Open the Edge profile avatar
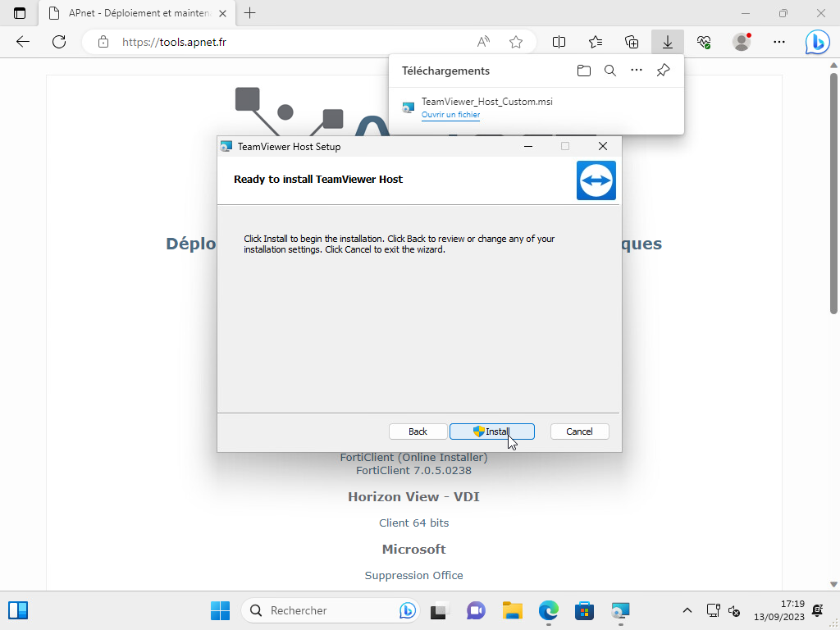This screenshot has height=630, width=840. (742, 42)
